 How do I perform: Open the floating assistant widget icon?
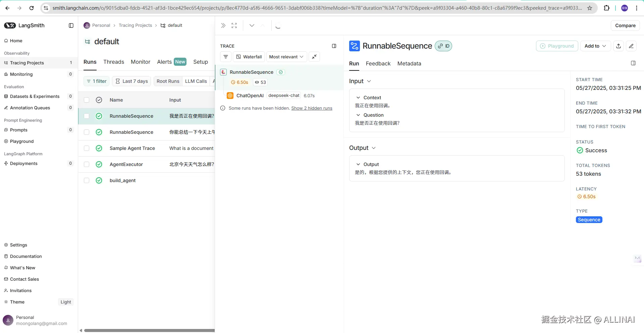click(637, 258)
